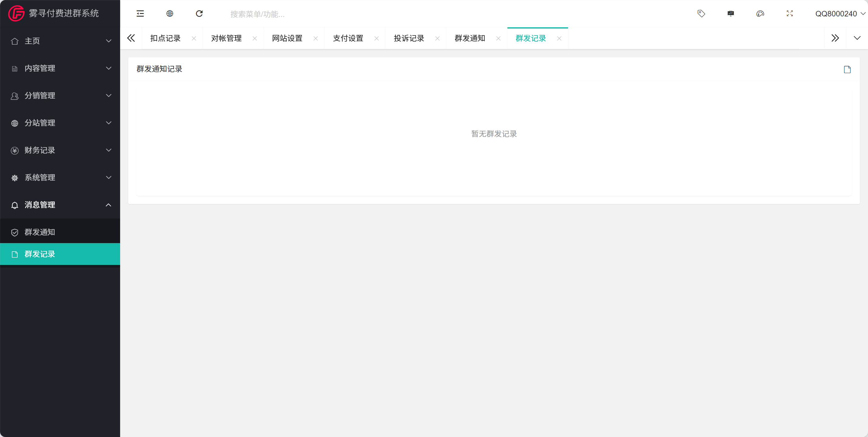Click the 分销管理 sidebar menu label
The height and width of the screenshot is (437, 868).
pos(40,96)
